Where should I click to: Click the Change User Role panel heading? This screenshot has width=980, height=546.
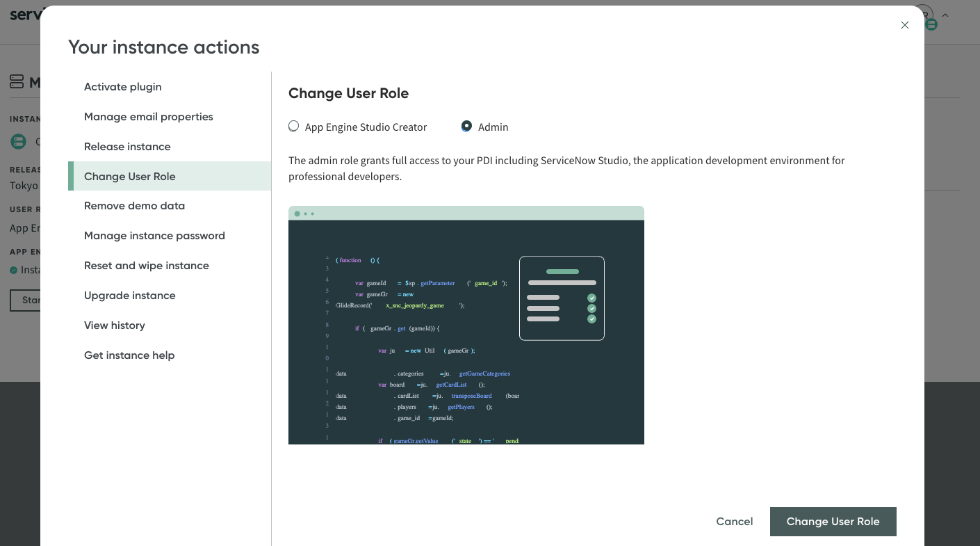[348, 93]
